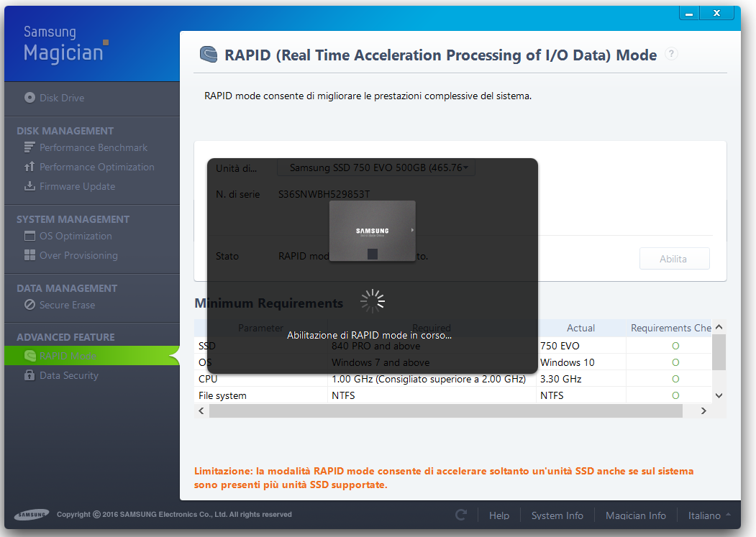
Task: Click the Samsung logo in footer
Action: [32, 515]
